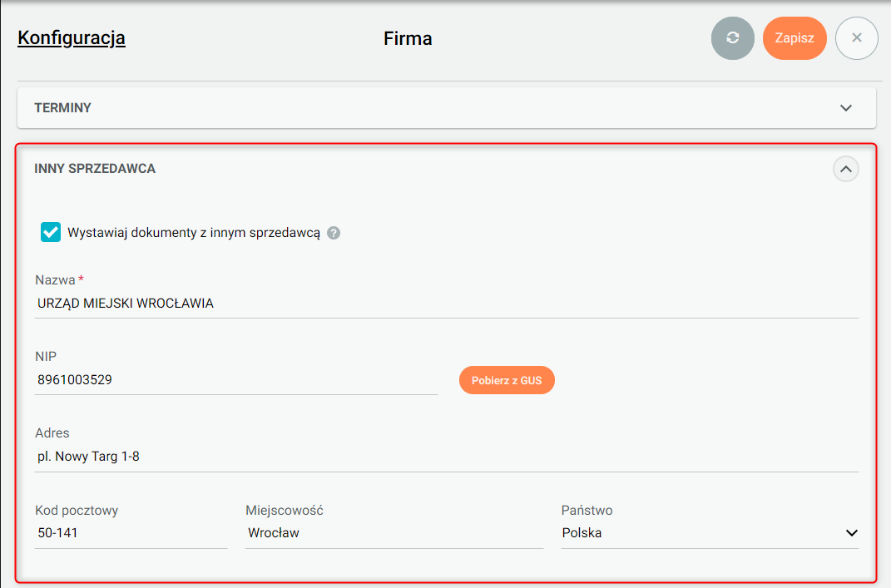This screenshot has height=588, width=891.
Task: Close the Firma configuration panel
Action: click(856, 38)
